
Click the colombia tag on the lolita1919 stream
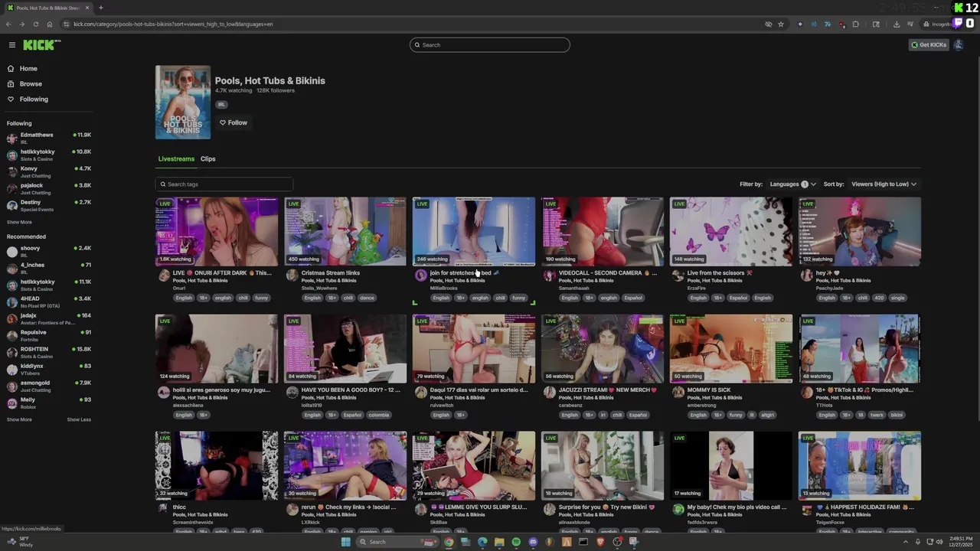[378, 415]
